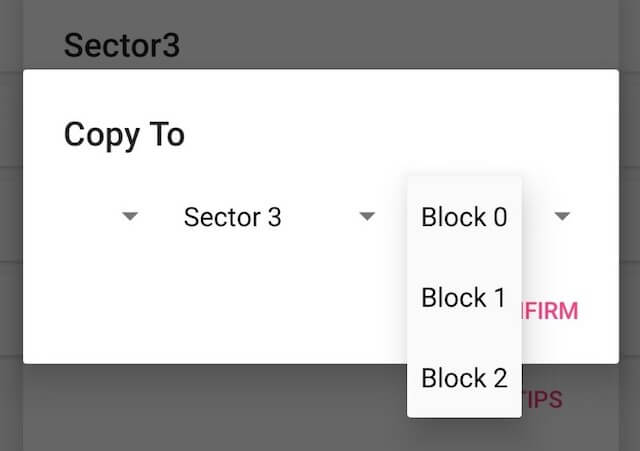Image resolution: width=640 pixels, height=451 pixels.
Task: Select Block 0 from the popup list
Action: coord(464,217)
